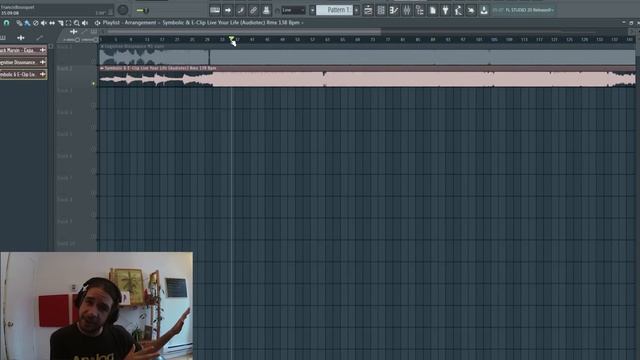
Task: Click the small button left of Pattern 1
Action: point(312,10)
